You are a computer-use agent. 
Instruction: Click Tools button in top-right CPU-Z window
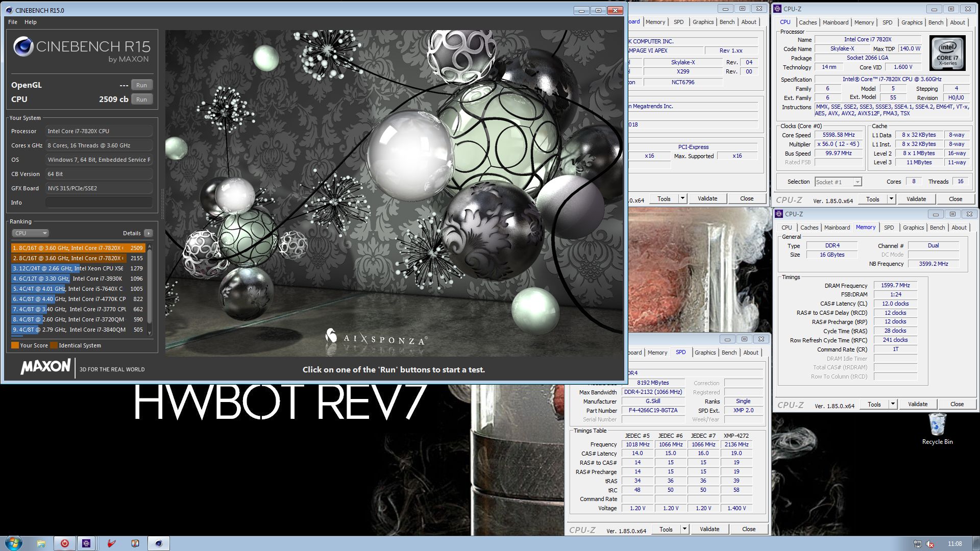pos(873,199)
